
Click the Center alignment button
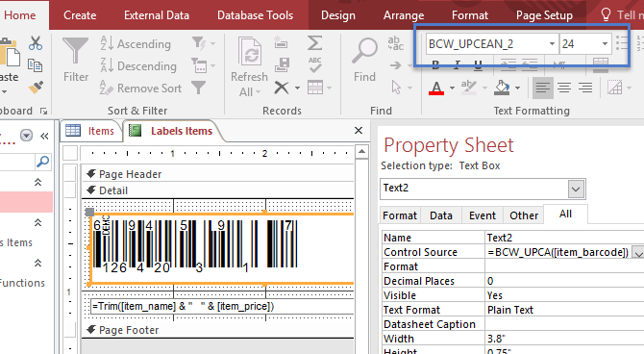564,88
